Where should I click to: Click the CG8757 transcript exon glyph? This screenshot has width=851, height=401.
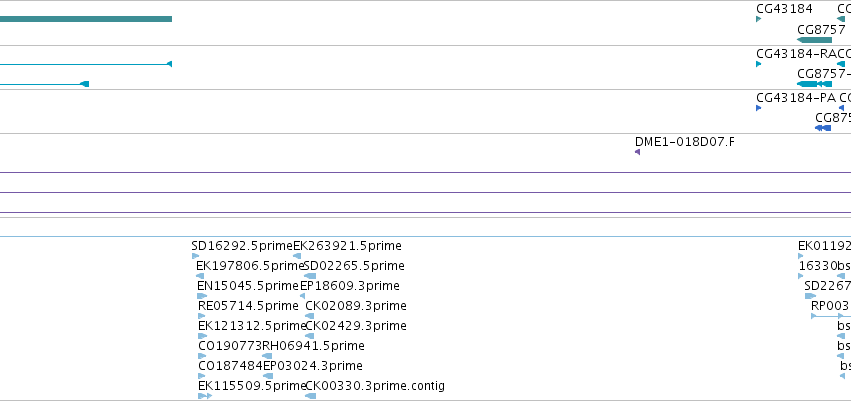tap(814, 84)
